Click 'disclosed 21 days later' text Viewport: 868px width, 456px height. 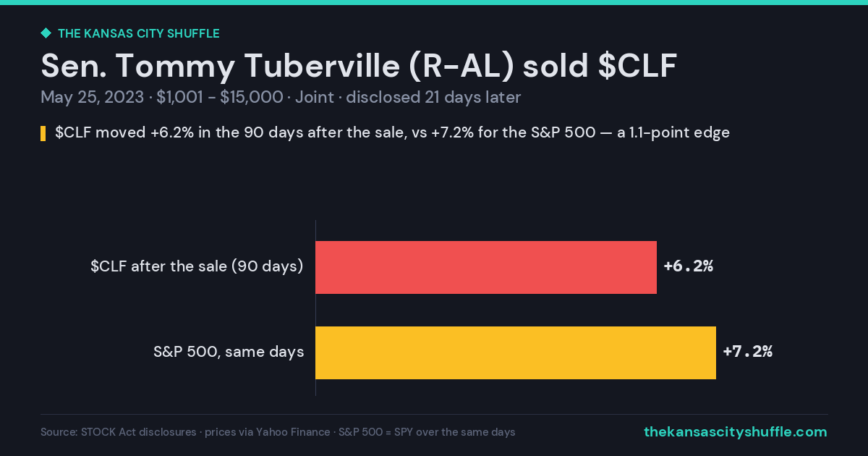pos(433,97)
